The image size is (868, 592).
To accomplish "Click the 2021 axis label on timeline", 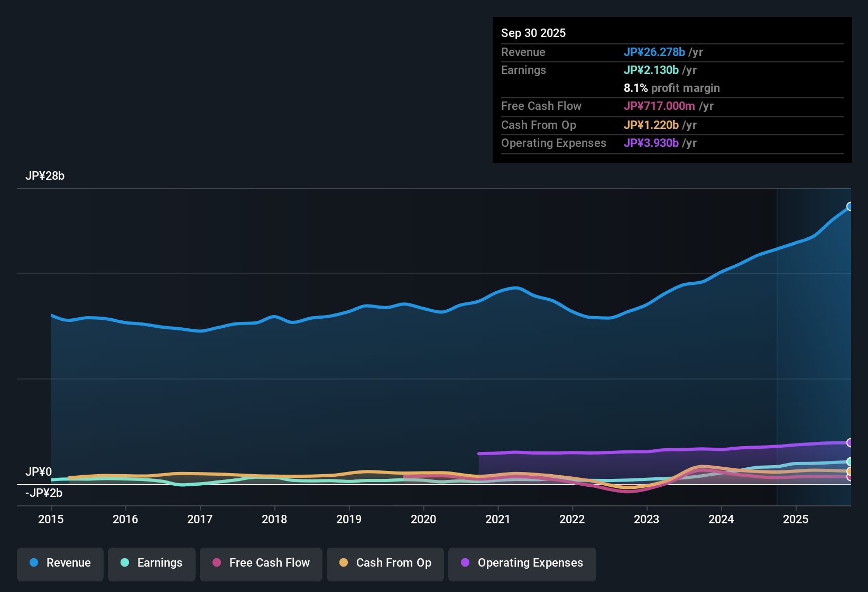I will tap(498, 520).
